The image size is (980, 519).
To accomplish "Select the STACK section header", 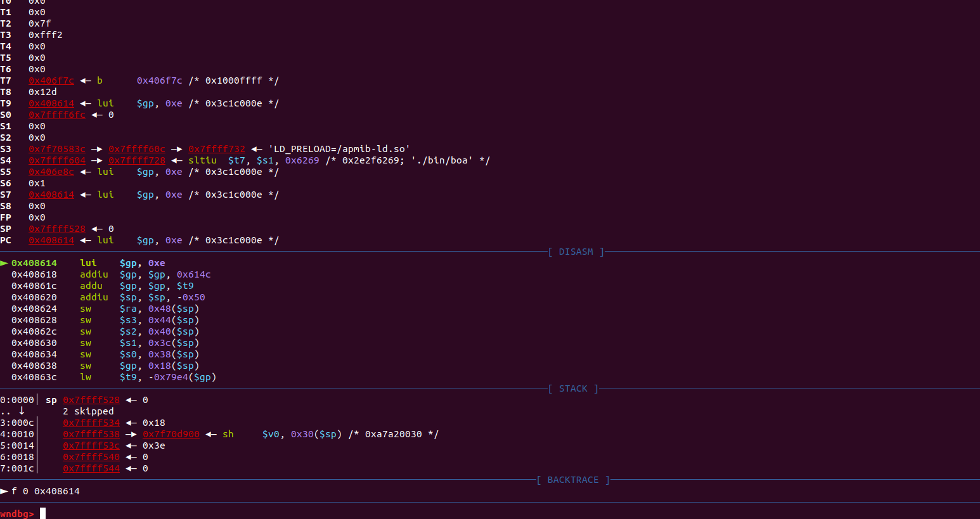I will (573, 388).
